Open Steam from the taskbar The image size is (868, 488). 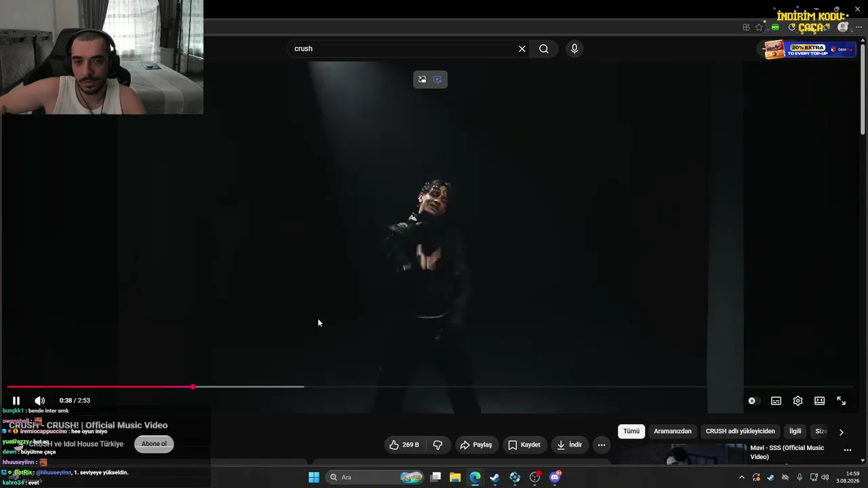click(494, 477)
